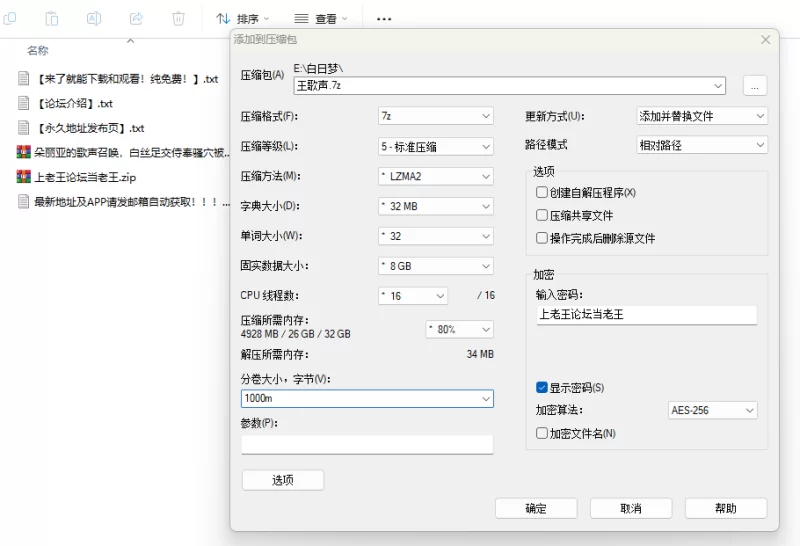800x546 pixels.
Task: Click the rename icon in Explorer toolbar
Action: pos(94,18)
